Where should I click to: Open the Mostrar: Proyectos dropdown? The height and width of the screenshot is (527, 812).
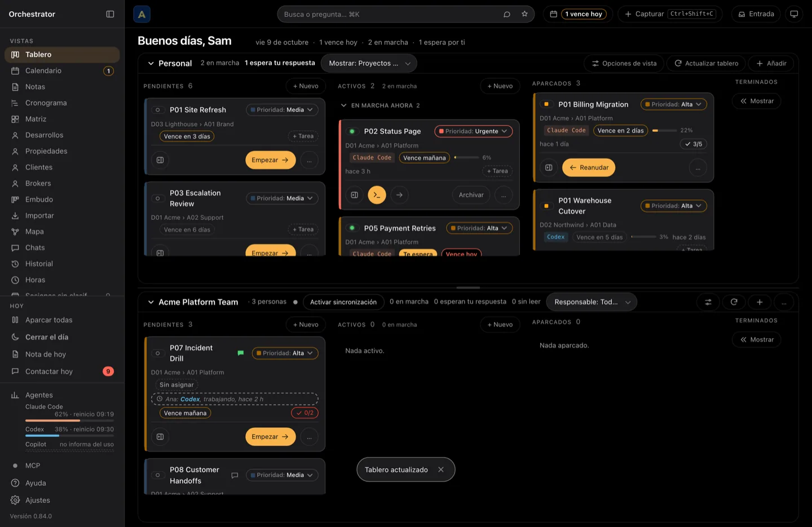[x=369, y=63]
